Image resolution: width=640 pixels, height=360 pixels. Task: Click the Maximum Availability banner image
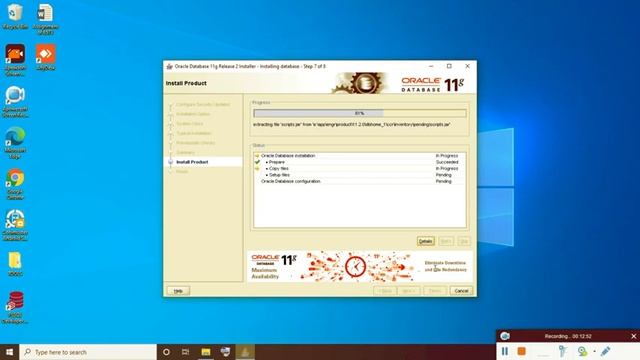tap(360, 267)
